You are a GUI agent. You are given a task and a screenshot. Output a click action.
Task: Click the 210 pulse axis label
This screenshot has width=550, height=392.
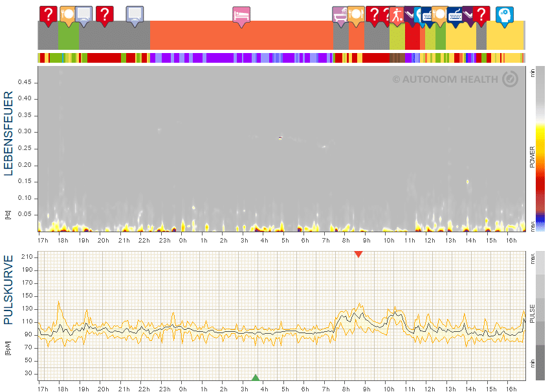(27, 257)
